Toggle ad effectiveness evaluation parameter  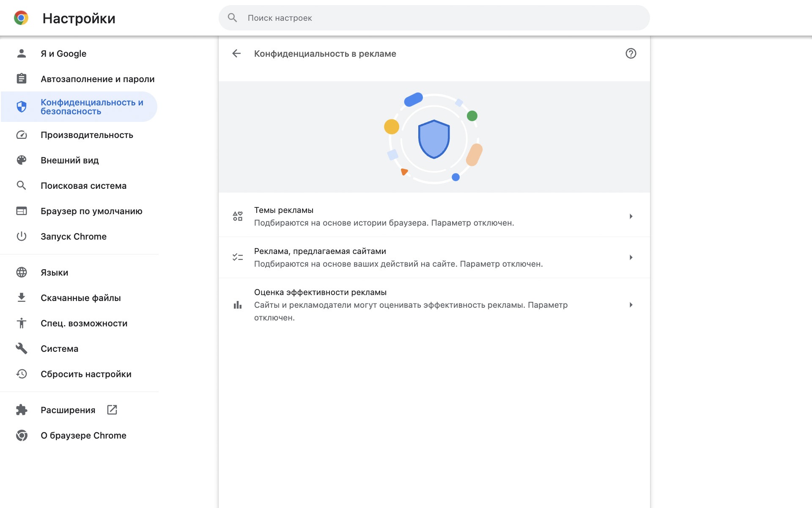click(x=631, y=304)
